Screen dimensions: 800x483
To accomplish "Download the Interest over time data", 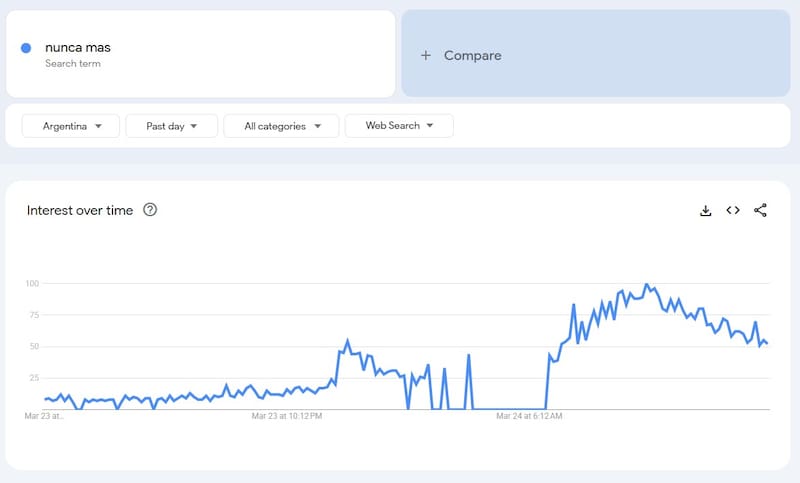I will [705, 210].
